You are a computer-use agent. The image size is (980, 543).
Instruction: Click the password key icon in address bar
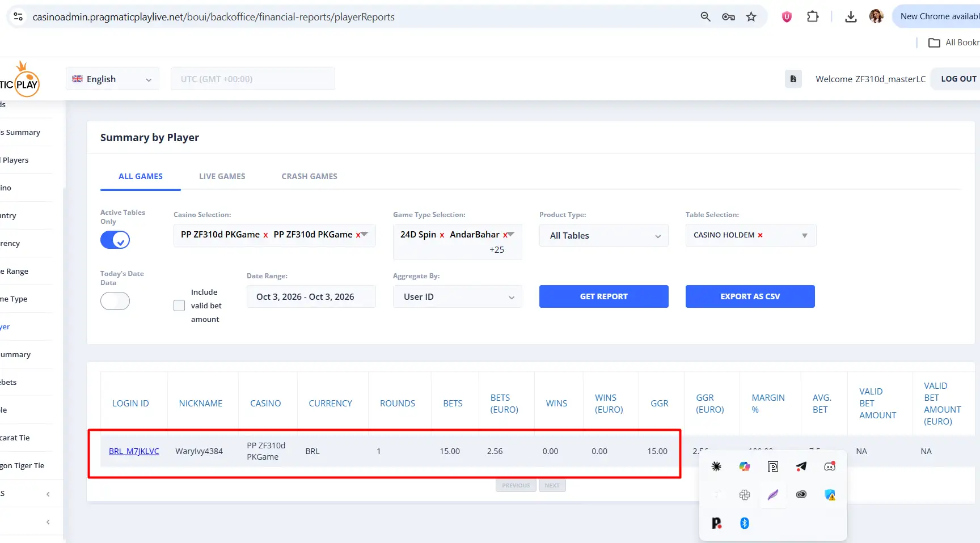pyautogui.click(x=728, y=17)
